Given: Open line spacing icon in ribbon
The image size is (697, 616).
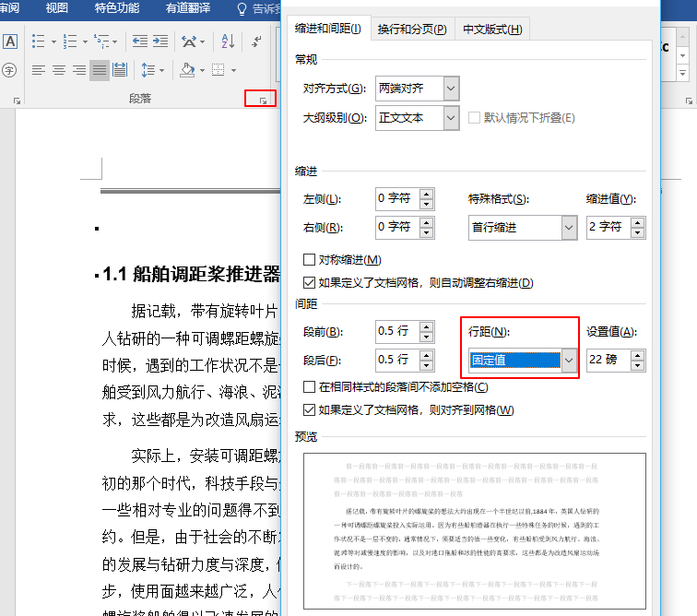Looking at the screenshot, I should coord(148,70).
